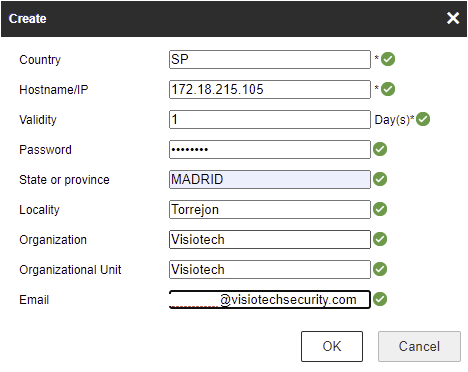The height and width of the screenshot is (372, 468).
Task: Click the green checkmark beside Country field
Action: [388, 59]
